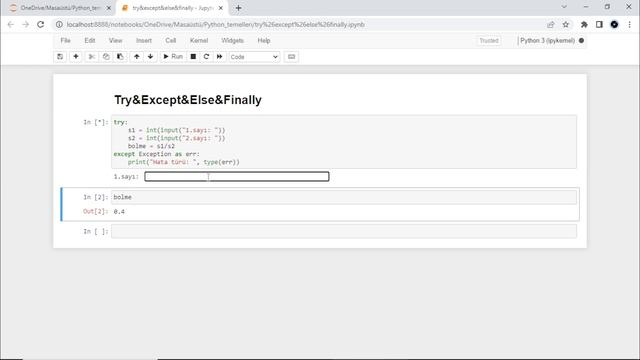Paste cells below using the toolbar icon
The width and height of the screenshot is (640, 360).
coord(120,57)
